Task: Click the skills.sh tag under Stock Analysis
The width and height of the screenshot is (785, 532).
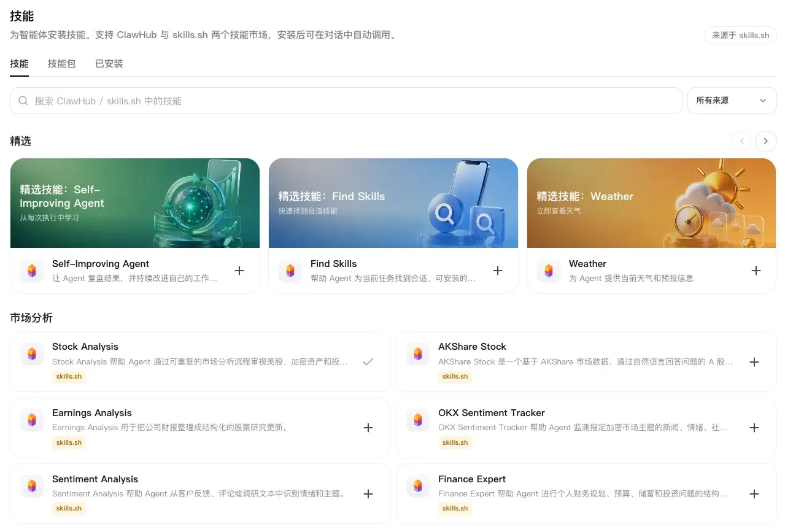Action: click(69, 376)
